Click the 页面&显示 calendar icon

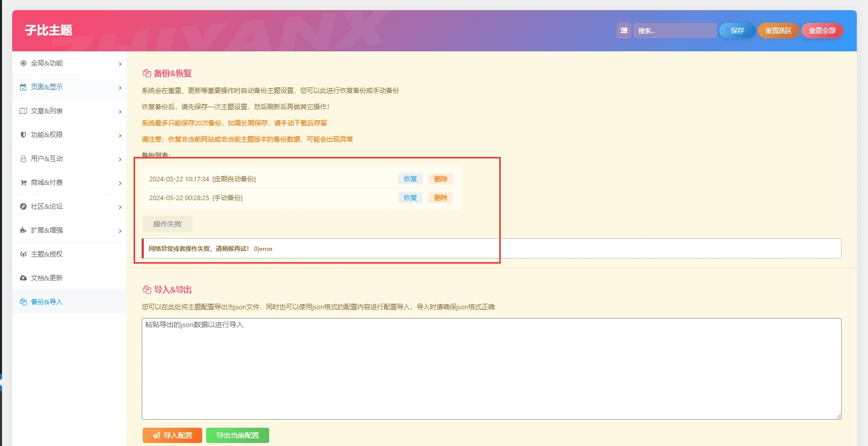click(23, 87)
